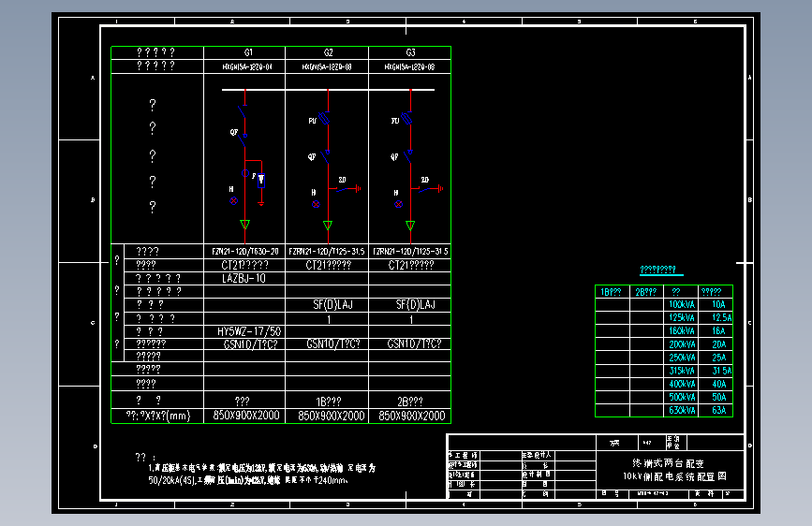Screen dimensions: 812x526
Task: Select the 2B??? header in cyan table
Action: click(x=646, y=292)
